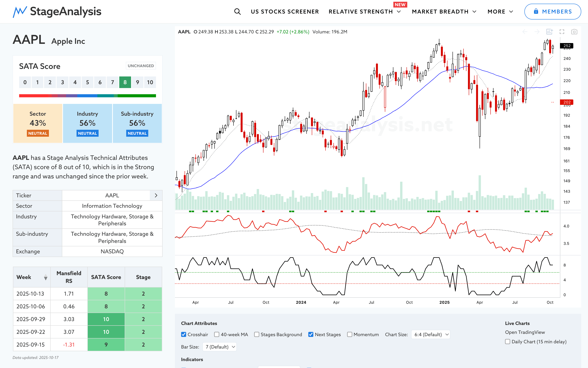Click the chart back arrow icon
Screen dimensions: 588x368
pyautogui.click(x=525, y=32)
